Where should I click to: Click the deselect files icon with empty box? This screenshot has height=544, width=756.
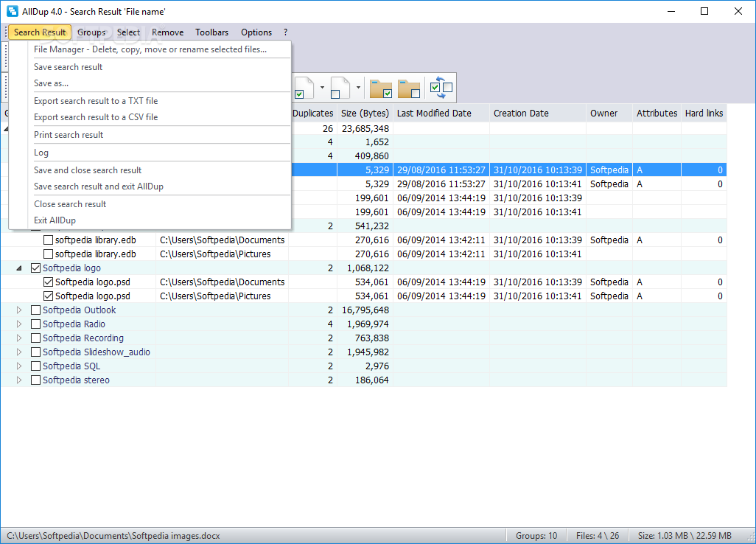pyautogui.click(x=340, y=88)
